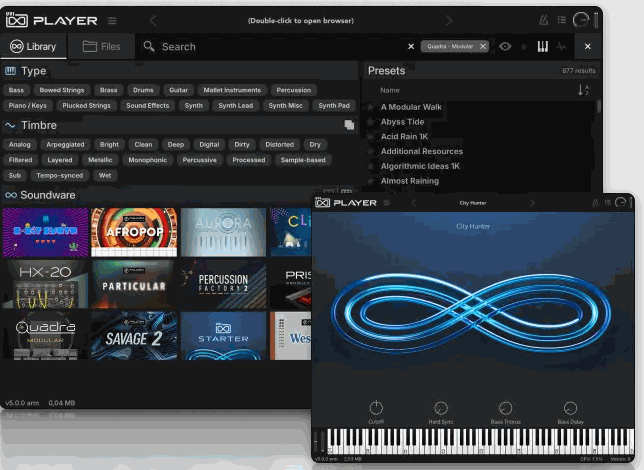Viewport: 644px width, 470px height.
Task: Collapse the Soundware section header
Action: tap(180, 195)
